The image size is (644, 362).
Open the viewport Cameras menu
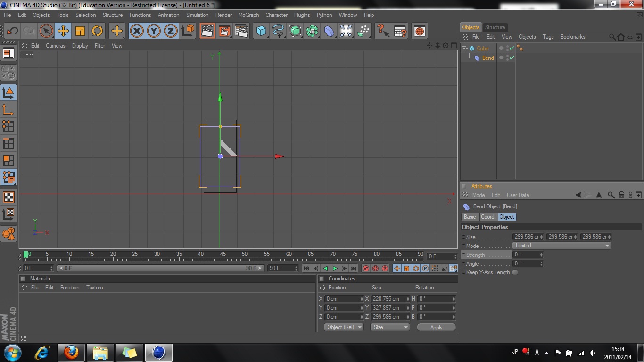click(56, 46)
